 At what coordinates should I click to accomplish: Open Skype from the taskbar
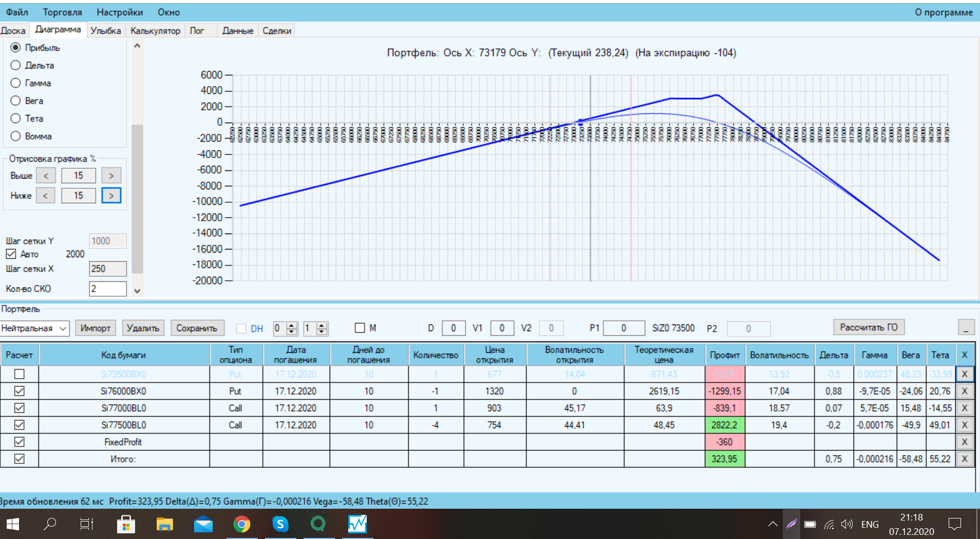pyautogui.click(x=280, y=524)
